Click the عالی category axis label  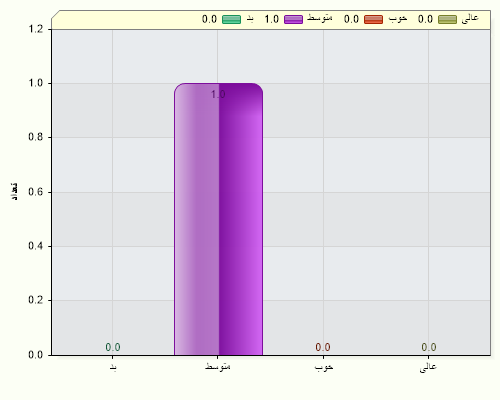pyautogui.click(x=428, y=367)
